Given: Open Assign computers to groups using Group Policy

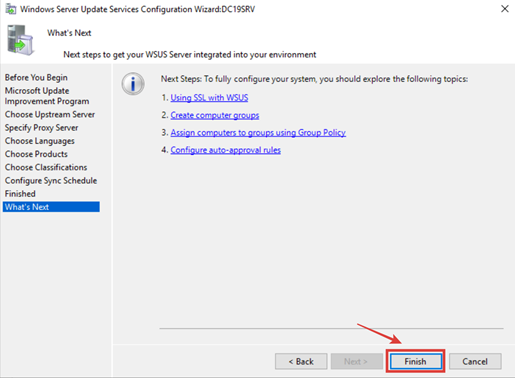Looking at the screenshot, I should click(258, 133).
